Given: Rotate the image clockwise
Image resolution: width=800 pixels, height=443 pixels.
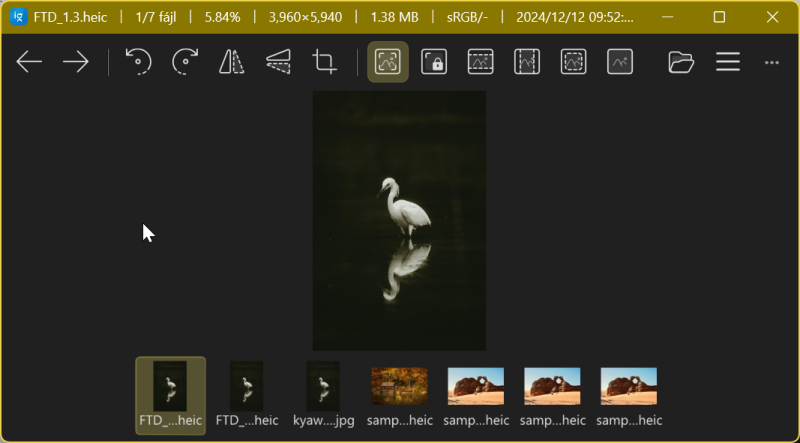Looking at the screenshot, I should (x=185, y=62).
